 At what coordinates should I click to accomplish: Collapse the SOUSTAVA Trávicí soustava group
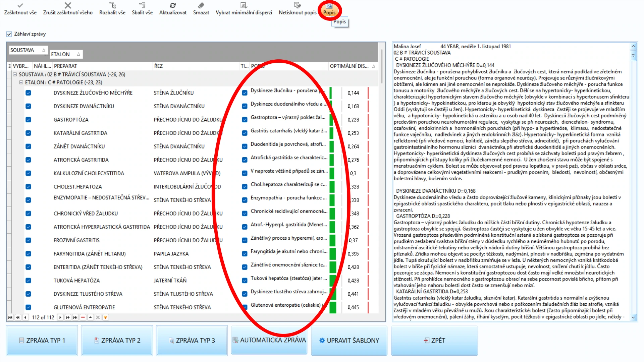point(15,74)
